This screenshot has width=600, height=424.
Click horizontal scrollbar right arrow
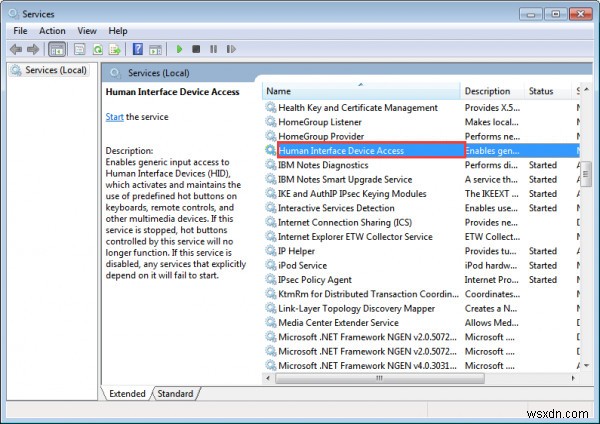[x=573, y=378]
